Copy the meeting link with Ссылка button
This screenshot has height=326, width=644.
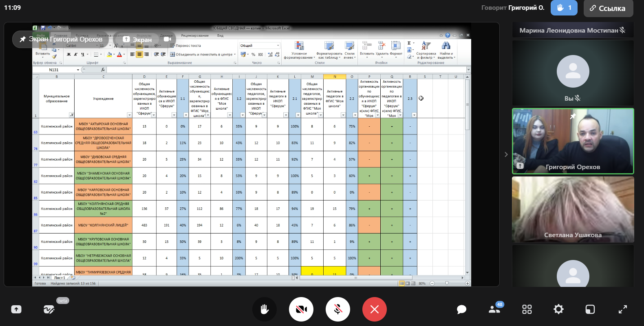point(608,8)
